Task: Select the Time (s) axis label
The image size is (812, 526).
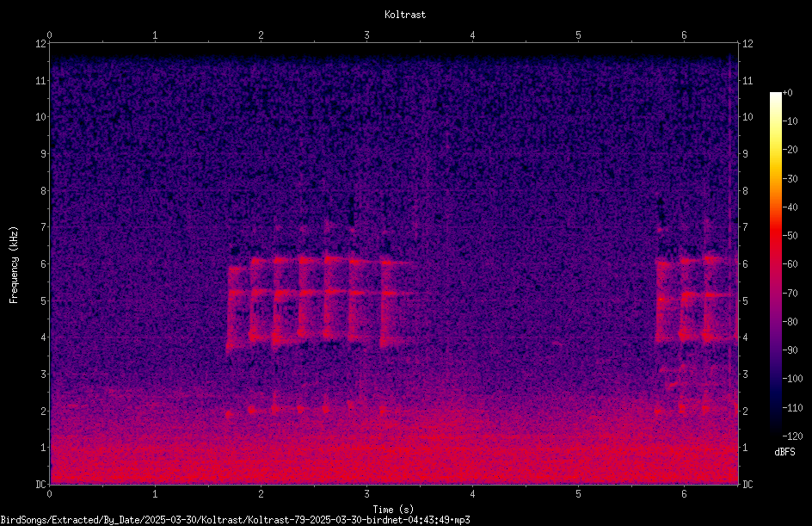Action: click(393, 510)
